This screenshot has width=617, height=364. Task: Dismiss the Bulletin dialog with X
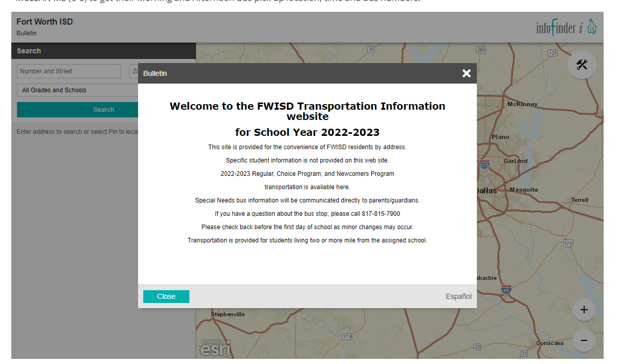pyautogui.click(x=466, y=73)
